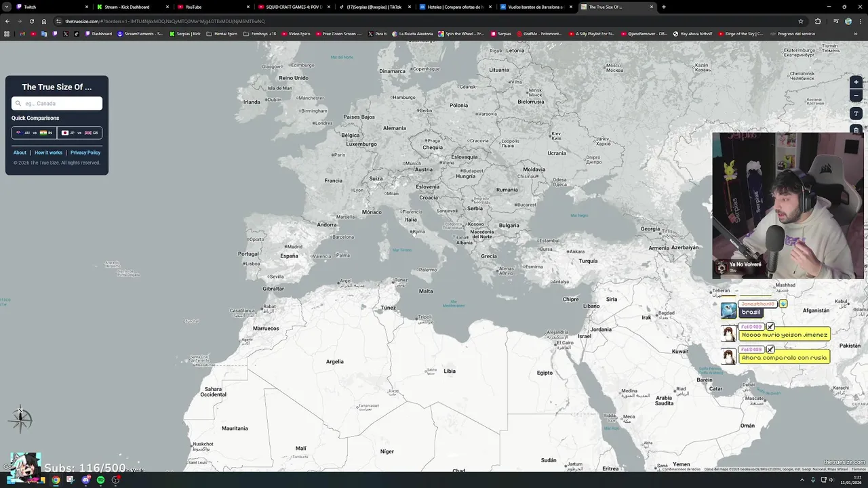Expand the tab search dropdown arrow
The image size is (868, 488).
click(7, 7)
